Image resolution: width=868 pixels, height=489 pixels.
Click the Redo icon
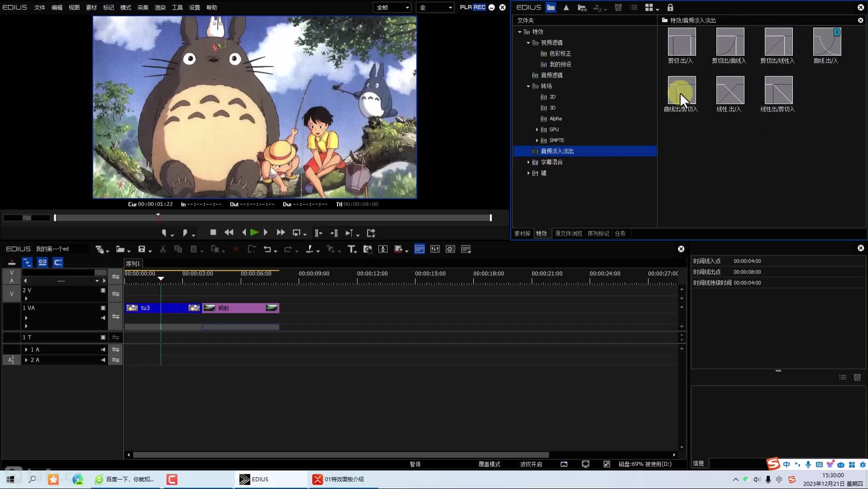(288, 249)
